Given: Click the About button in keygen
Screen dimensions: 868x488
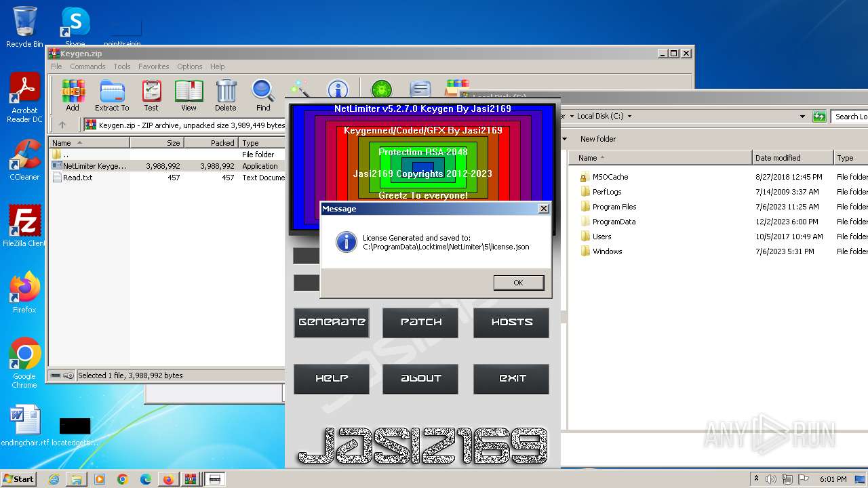Looking at the screenshot, I should (420, 379).
